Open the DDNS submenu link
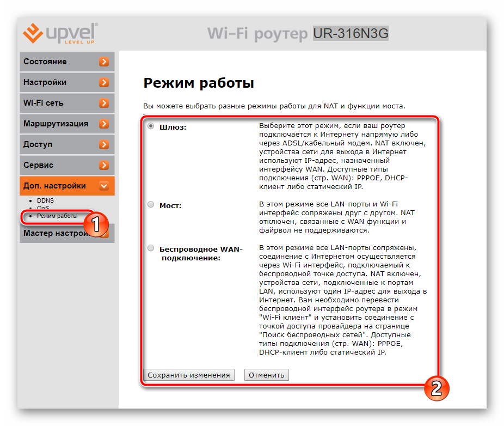This screenshot has width=504, height=426. click(45, 200)
